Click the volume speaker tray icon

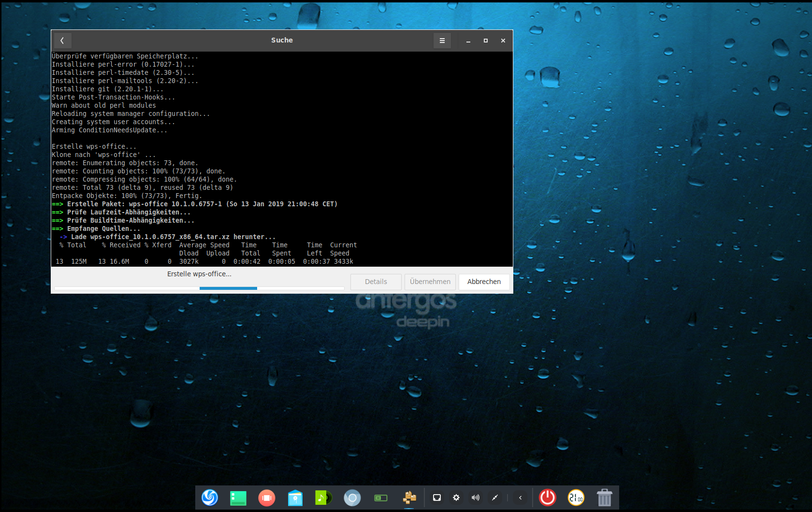pyautogui.click(x=476, y=498)
